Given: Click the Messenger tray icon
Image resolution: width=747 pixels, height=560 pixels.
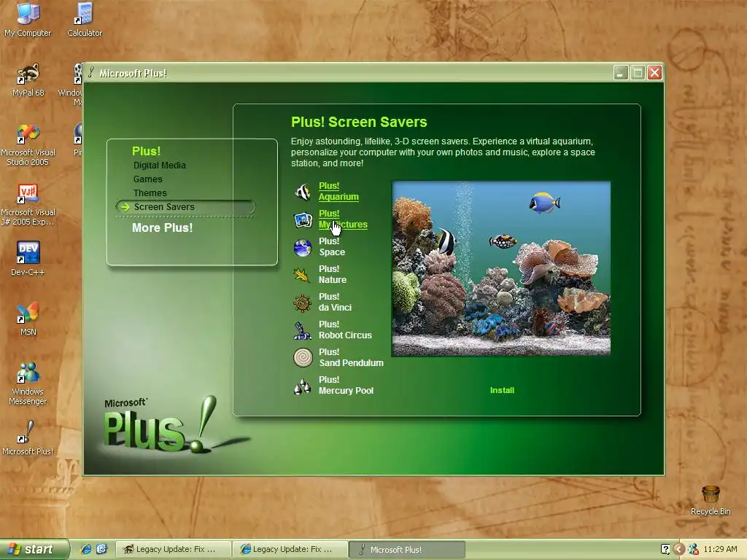Looking at the screenshot, I should [693, 550].
